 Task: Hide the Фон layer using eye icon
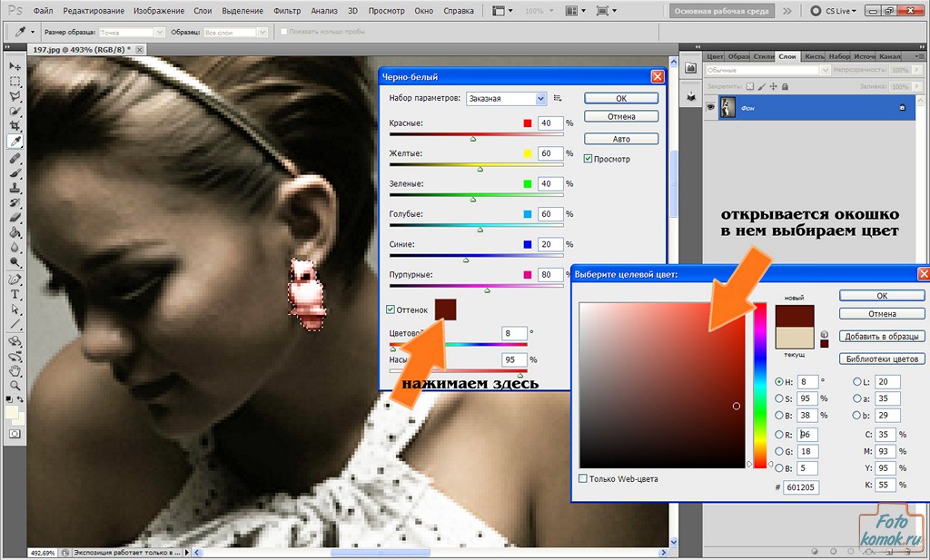click(x=711, y=108)
